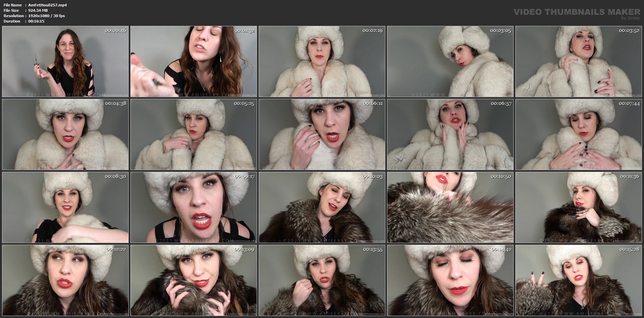Choose the thumbnail timed 00:12:22
This screenshot has width=644, height=318.
65,280
